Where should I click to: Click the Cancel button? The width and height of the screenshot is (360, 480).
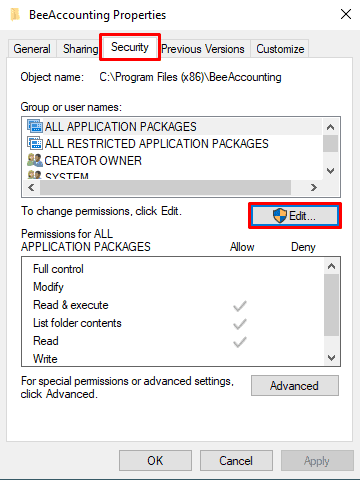236,461
